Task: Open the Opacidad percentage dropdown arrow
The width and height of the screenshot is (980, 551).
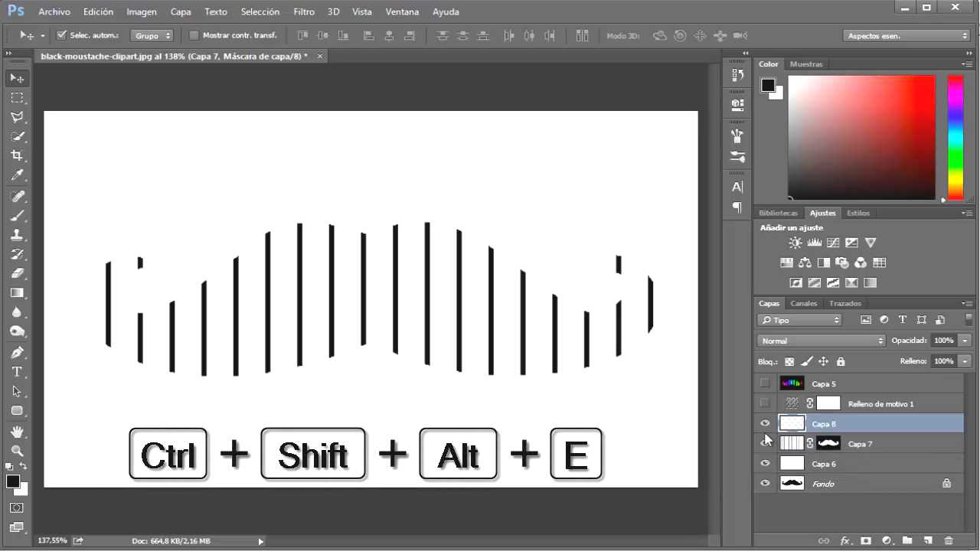Action: coord(965,341)
